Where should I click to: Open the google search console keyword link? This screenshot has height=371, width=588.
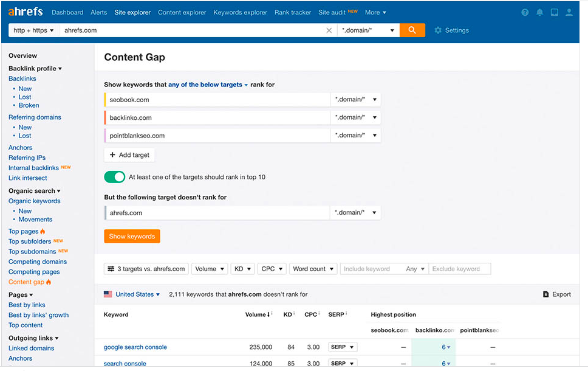(135, 347)
